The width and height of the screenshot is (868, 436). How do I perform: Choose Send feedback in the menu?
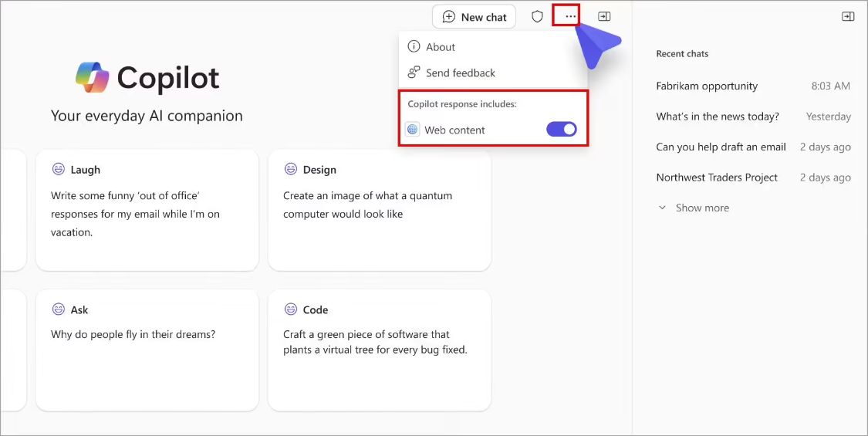coord(460,73)
